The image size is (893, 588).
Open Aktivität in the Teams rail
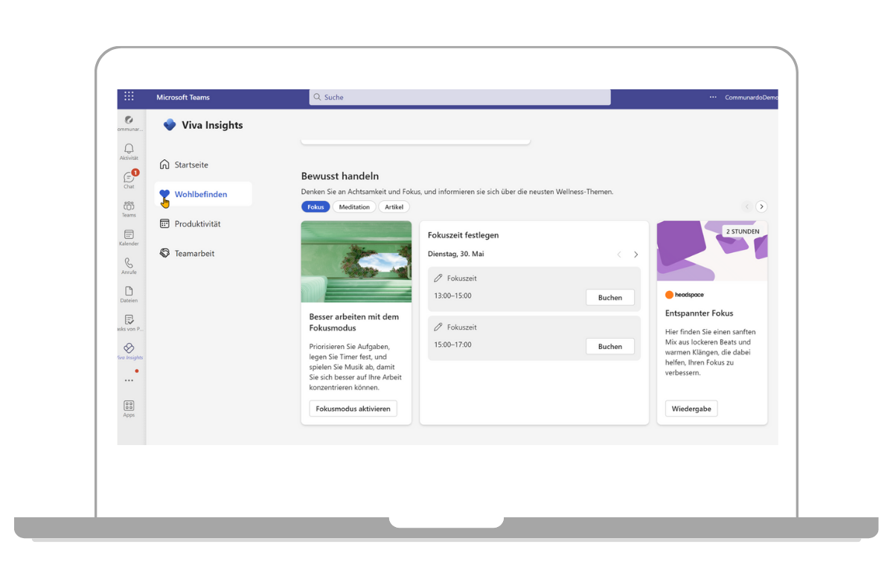click(129, 151)
